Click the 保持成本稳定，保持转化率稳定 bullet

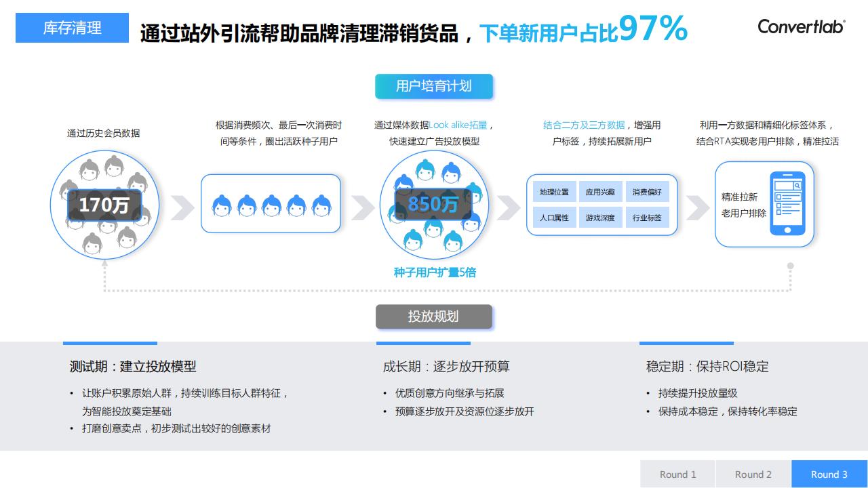point(728,411)
